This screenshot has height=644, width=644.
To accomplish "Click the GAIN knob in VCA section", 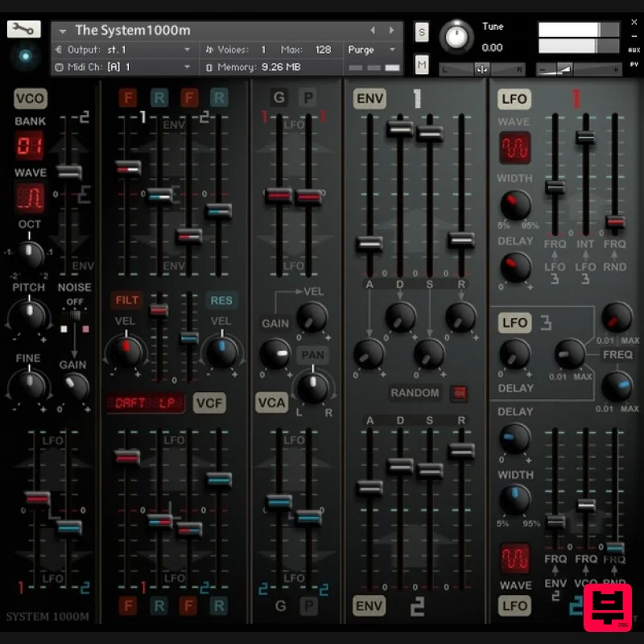I will tap(275, 353).
